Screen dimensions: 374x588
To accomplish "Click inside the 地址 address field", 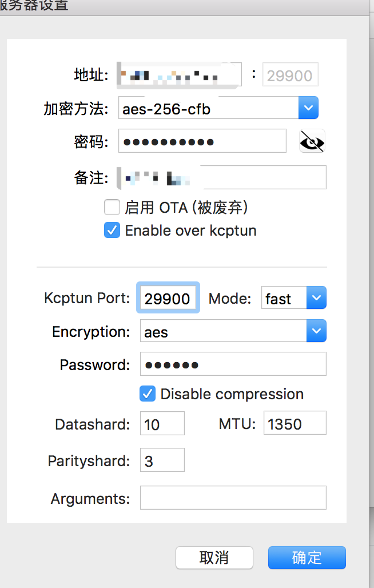I will [177, 74].
